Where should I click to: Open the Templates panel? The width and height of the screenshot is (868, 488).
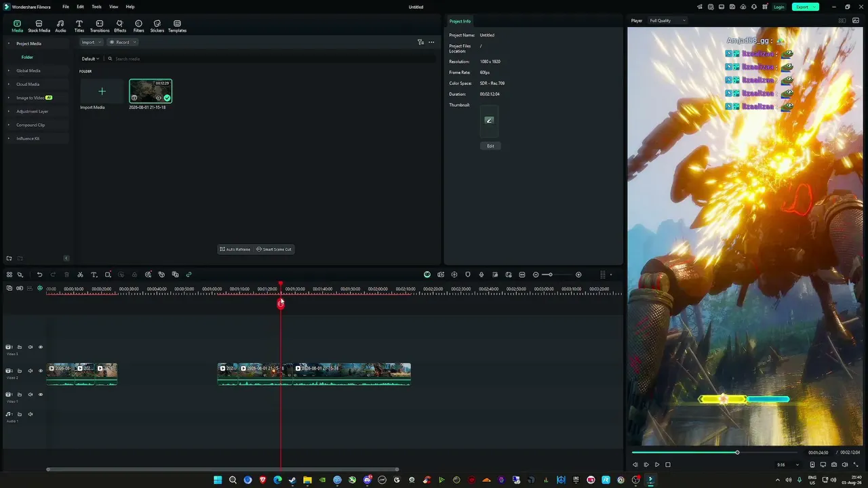click(177, 26)
